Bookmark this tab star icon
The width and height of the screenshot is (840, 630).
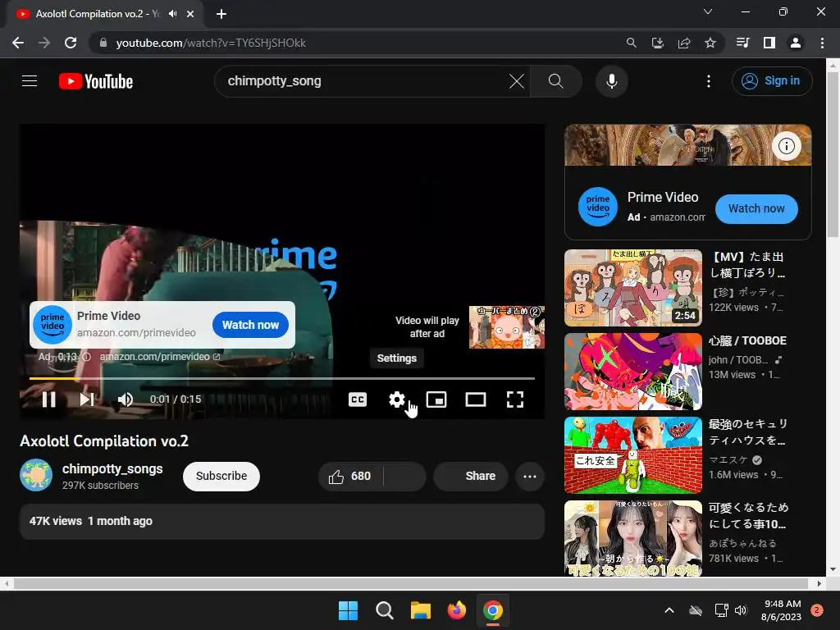coord(710,43)
